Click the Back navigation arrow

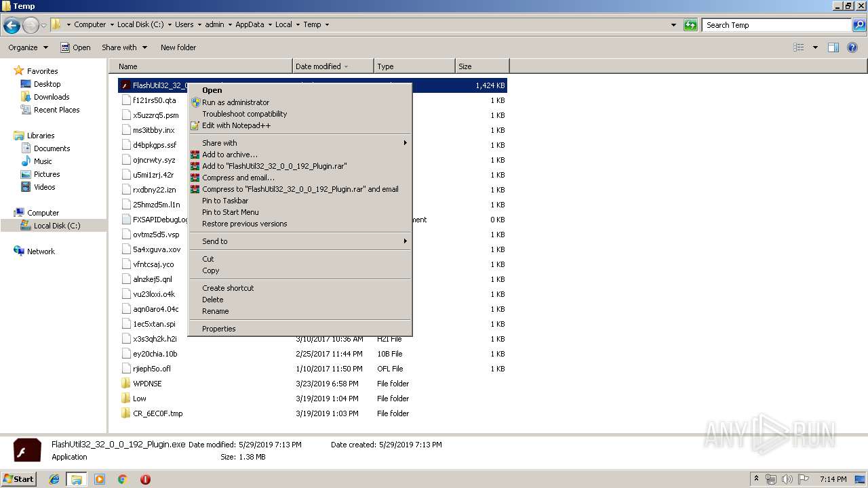[x=12, y=25]
